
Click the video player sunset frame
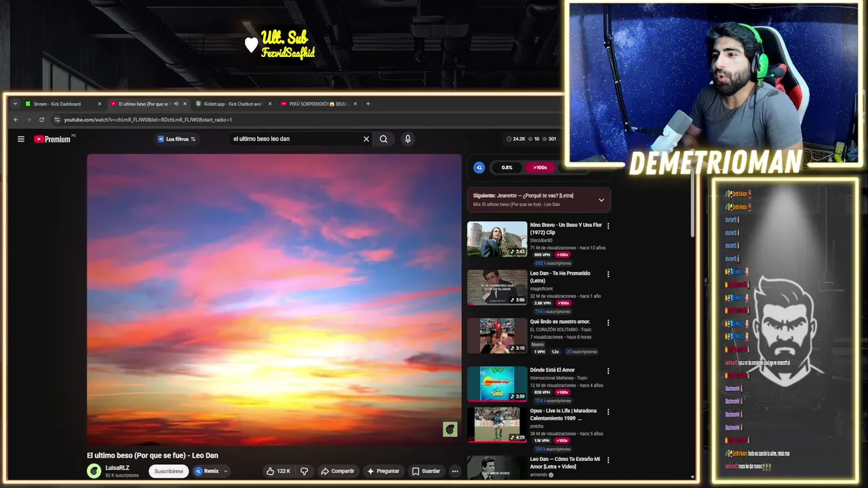tap(274, 299)
